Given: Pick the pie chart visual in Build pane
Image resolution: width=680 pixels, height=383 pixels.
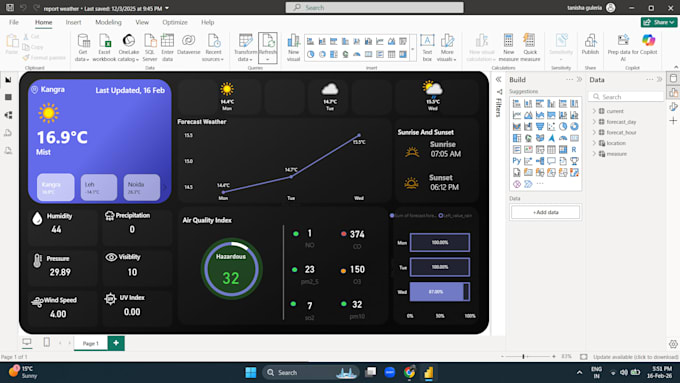Looking at the screenshot, I should point(563,126).
